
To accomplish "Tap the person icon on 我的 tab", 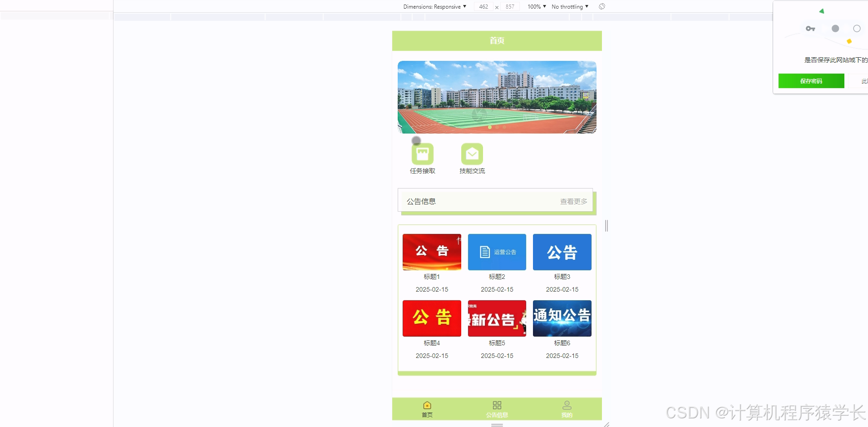I will [567, 404].
